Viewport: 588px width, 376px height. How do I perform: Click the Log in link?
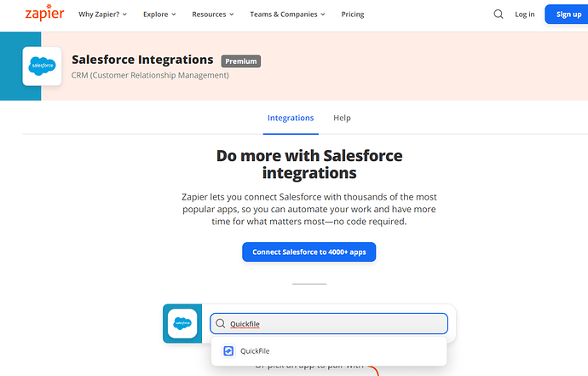[525, 14]
